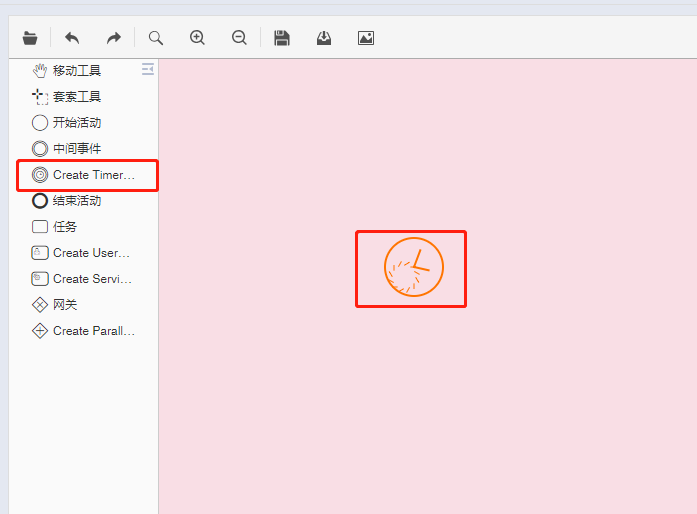The height and width of the screenshot is (514, 697).
Task: Choose the 中间事件 intermediate event
Action: pos(67,149)
